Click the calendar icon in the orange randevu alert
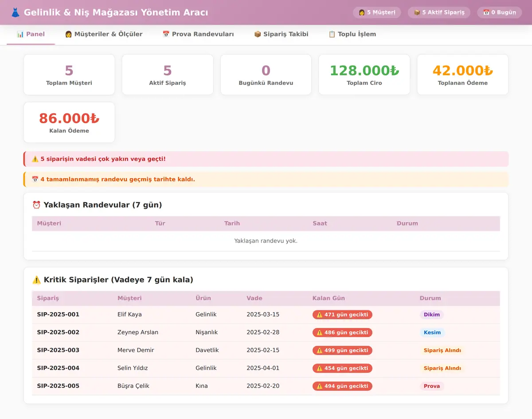The image size is (532, 419). [35, 179]
